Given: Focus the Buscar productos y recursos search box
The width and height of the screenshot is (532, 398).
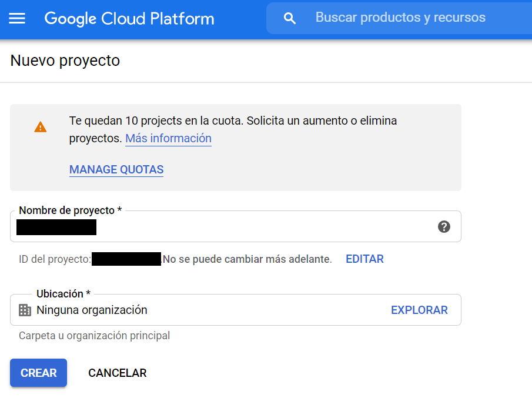Looking at the screenshot, I should pos(399,18).
